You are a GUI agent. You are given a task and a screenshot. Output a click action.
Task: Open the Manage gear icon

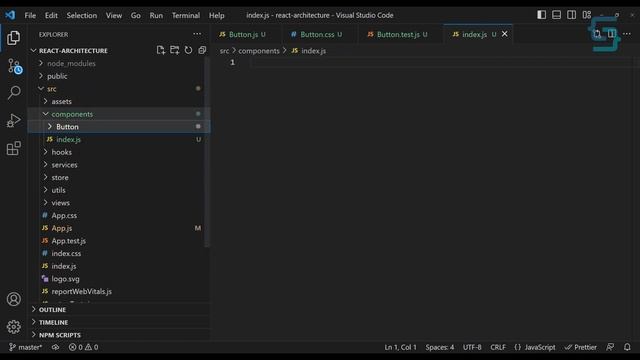point(13,327)
